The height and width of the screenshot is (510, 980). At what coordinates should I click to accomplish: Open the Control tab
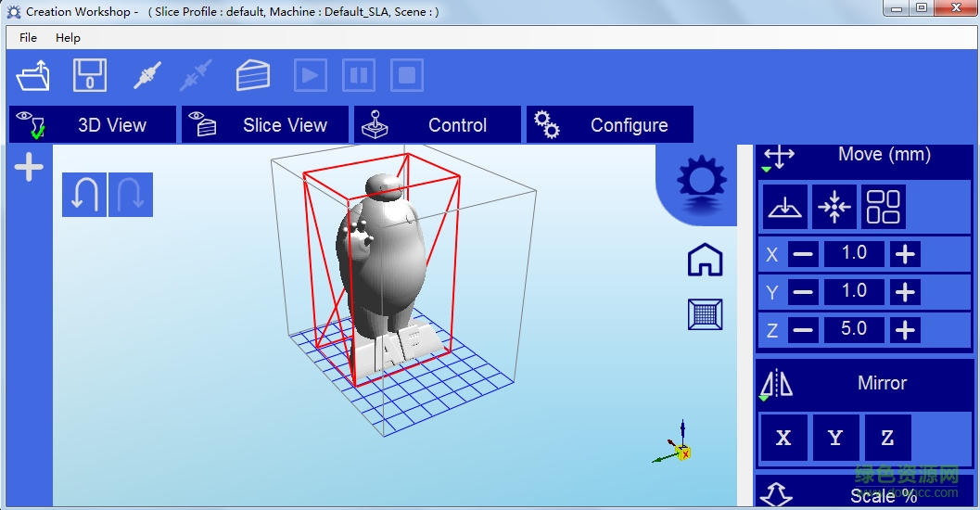point(438,124)
